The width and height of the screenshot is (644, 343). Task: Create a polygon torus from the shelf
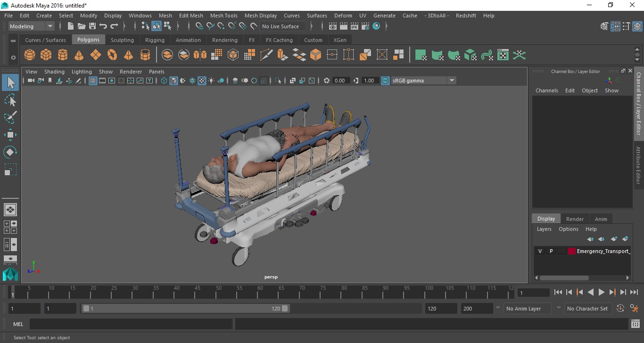tap(112, 55)
